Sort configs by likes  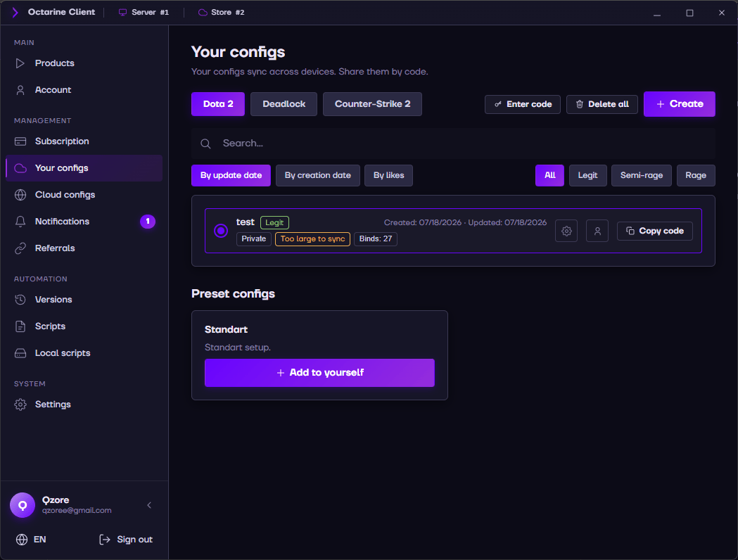point(388,176)
